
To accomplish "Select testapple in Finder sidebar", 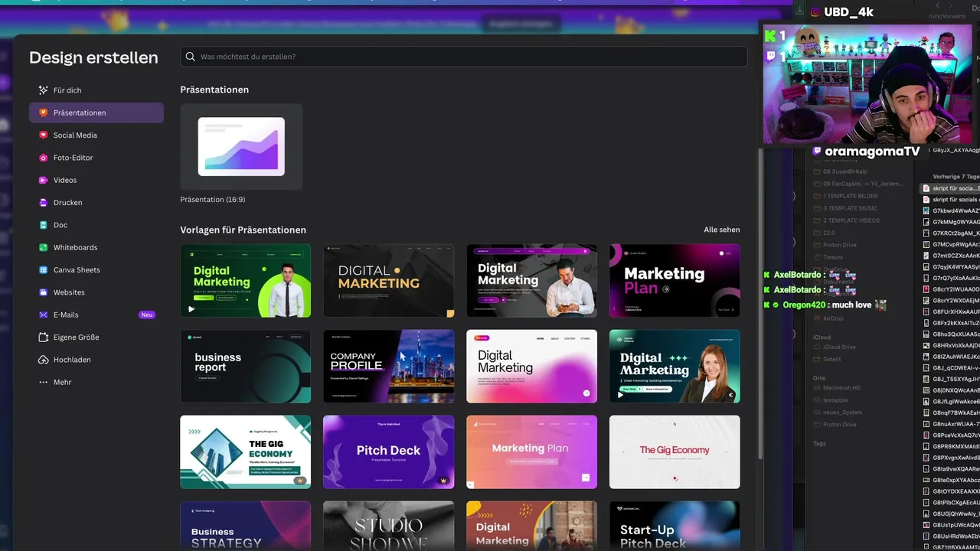I will pos(836,400).
